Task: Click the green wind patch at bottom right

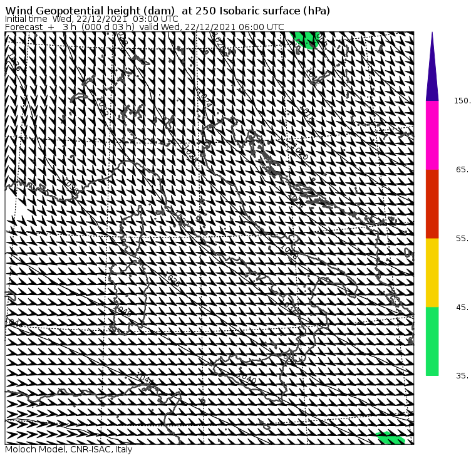Action: [x=390, y=438]
